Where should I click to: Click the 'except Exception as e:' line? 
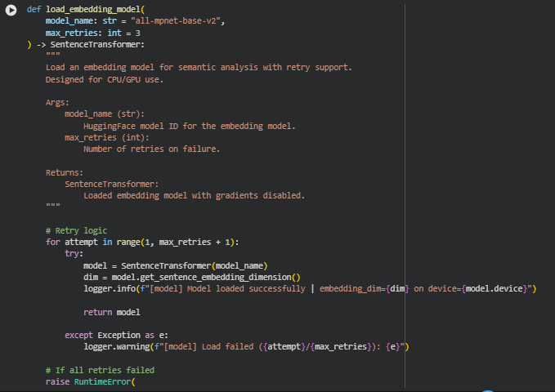click(x=116, y=335)
